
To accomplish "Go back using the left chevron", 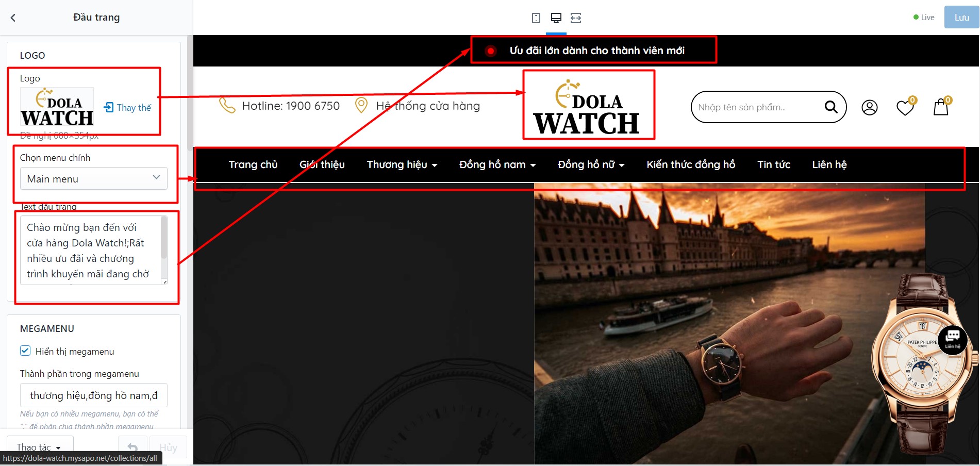I will [13, 18].
